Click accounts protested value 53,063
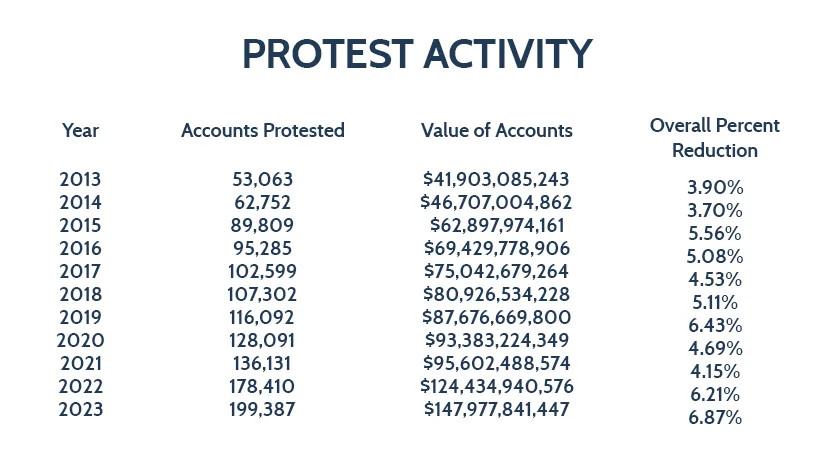The image size is (837, 476). 263,180
